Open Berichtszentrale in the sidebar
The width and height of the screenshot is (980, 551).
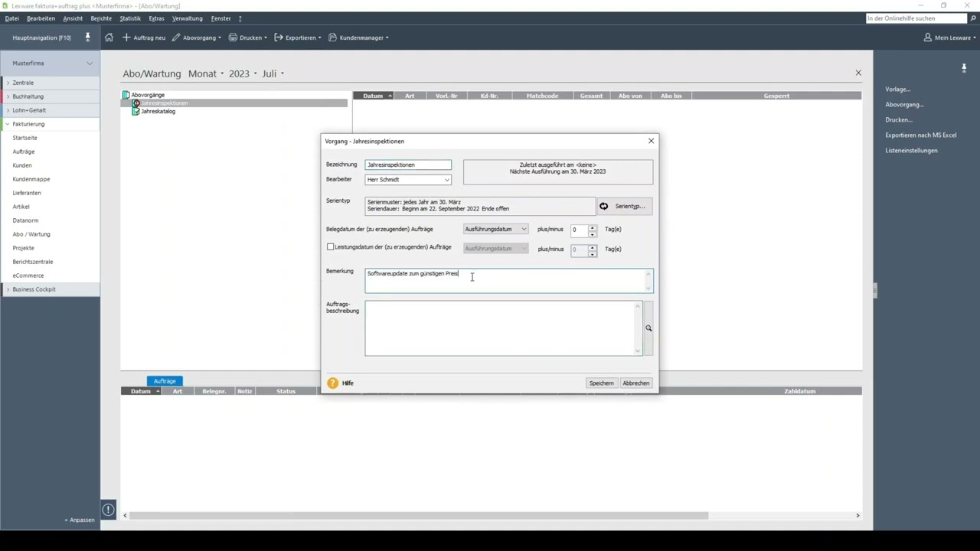[33, 262]
